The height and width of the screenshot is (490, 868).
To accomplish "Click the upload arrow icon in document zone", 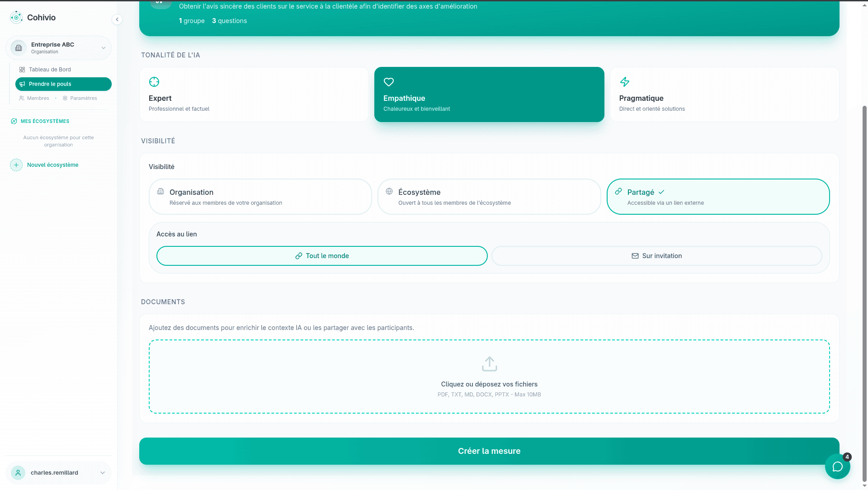I will point(489,364).
